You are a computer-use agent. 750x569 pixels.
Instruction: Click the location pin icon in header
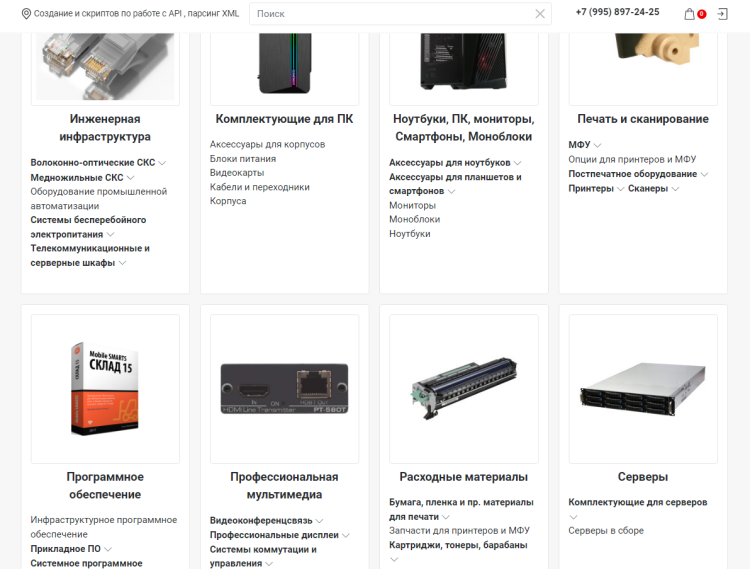26,13
